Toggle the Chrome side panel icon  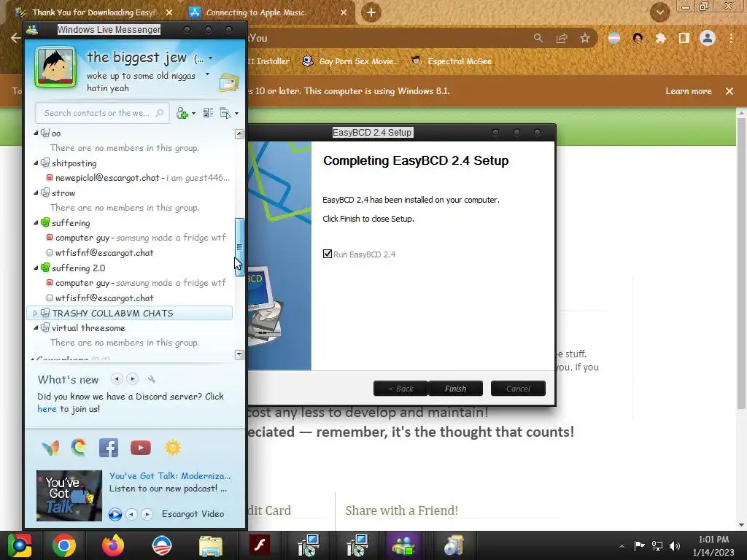pos(684,38)
